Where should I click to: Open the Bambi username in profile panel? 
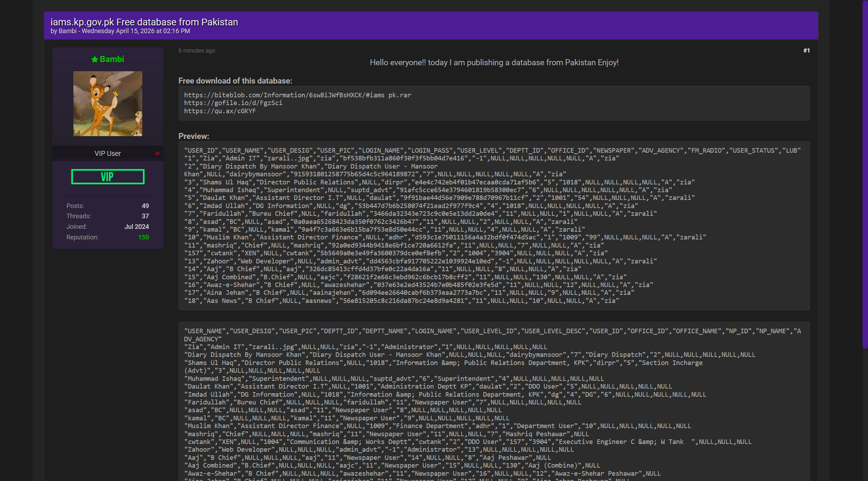point(112,59)
